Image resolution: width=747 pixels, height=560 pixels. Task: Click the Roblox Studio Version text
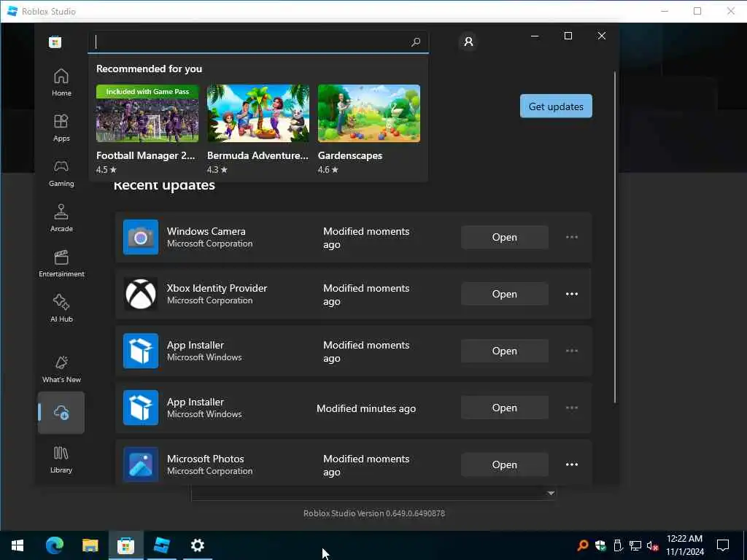coord(374,513)
